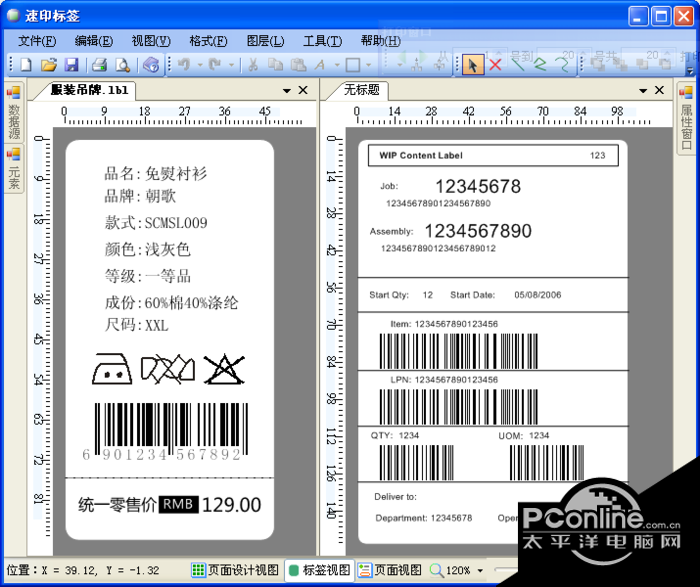
Task: Cut the selected element
Action: tap(253, 65)
